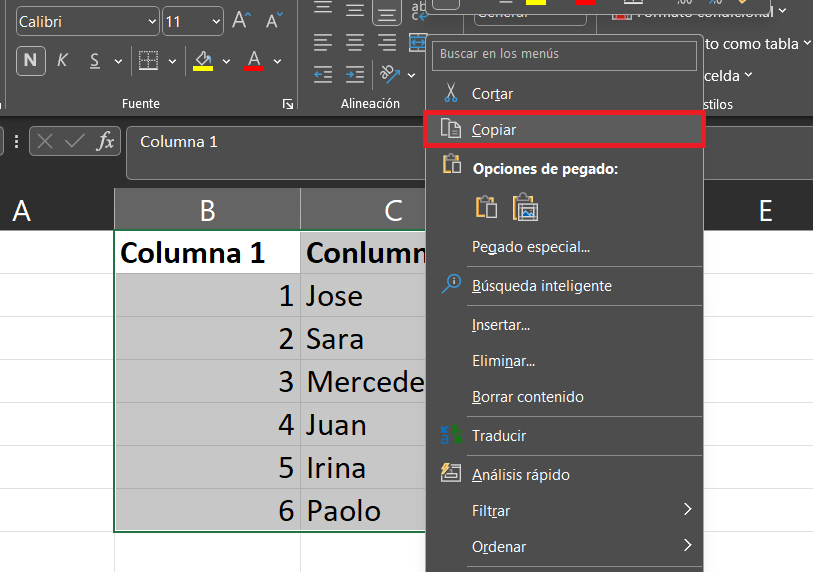Increase font size icon
The width and height of the screenshot is (813, 572).
tap(241, 21)
